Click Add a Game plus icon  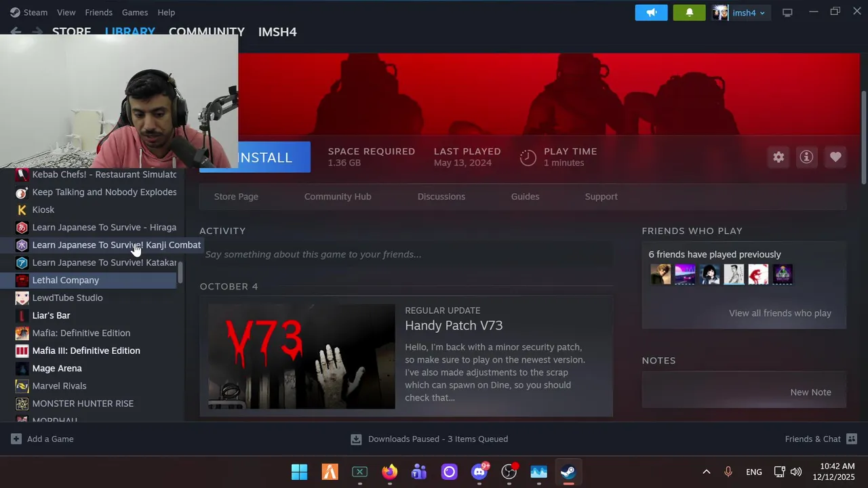click(x=16, y=439)
